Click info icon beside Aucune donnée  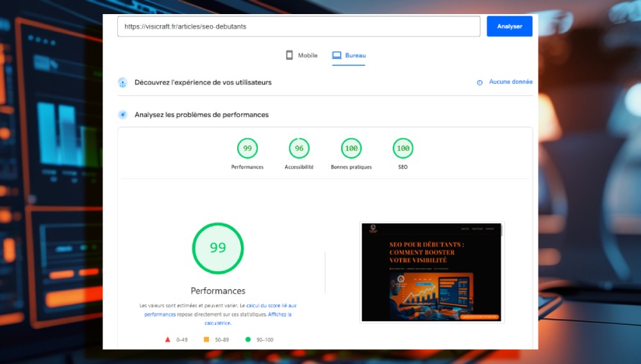click(x=479, y=83)
